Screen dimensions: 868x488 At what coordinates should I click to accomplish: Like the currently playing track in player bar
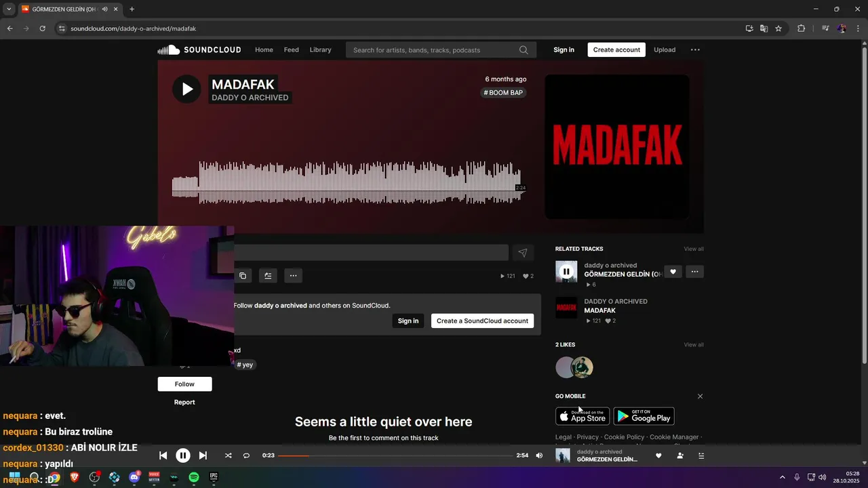pyautogui.click(x=658, y=455)
